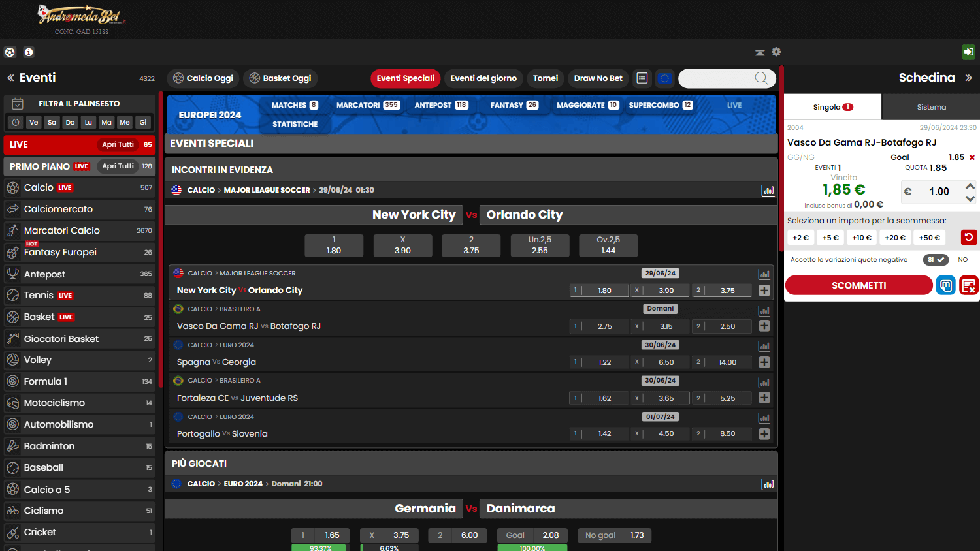Toggle Lu day filter
This screenshot has width=980, height=551.
(x=88, y=122)
